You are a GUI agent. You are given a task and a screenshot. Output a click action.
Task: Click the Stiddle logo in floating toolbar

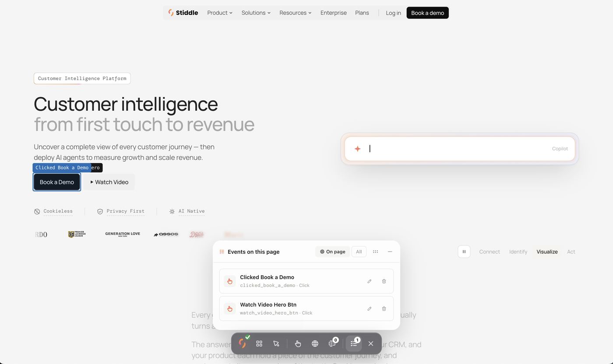(243, 343)
